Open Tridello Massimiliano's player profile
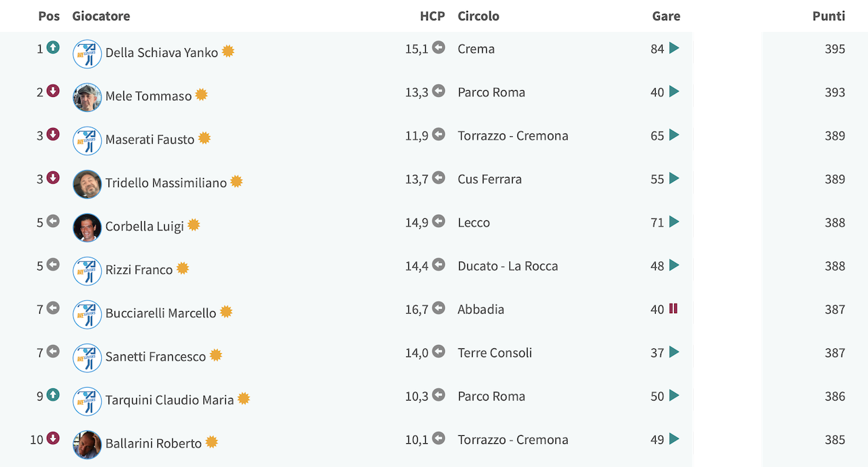Screen dimensions: 868x467 (166, 182)
